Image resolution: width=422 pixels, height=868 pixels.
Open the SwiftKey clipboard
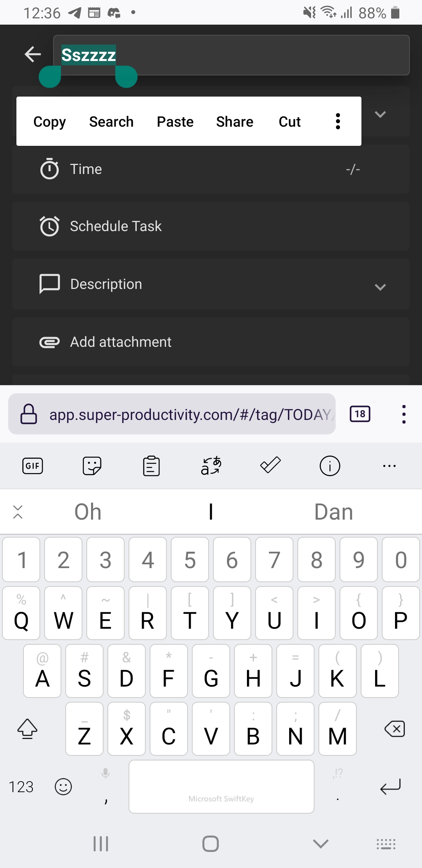click(x=152, y=466)
